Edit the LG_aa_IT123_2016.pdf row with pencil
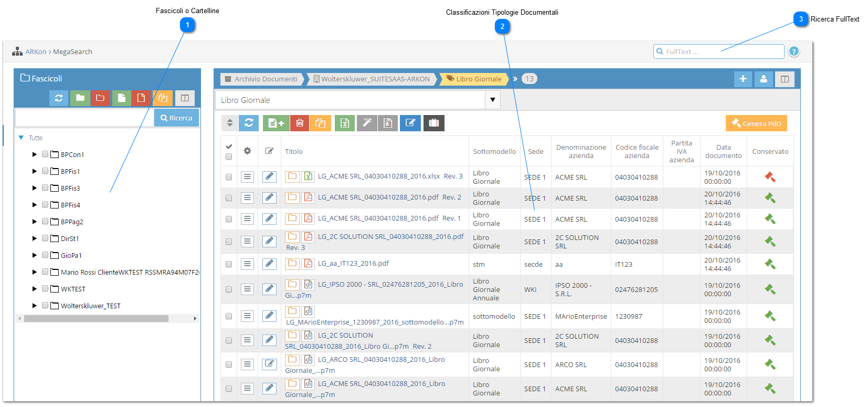This screenshot has height=407, width=868. click(269, 264)
